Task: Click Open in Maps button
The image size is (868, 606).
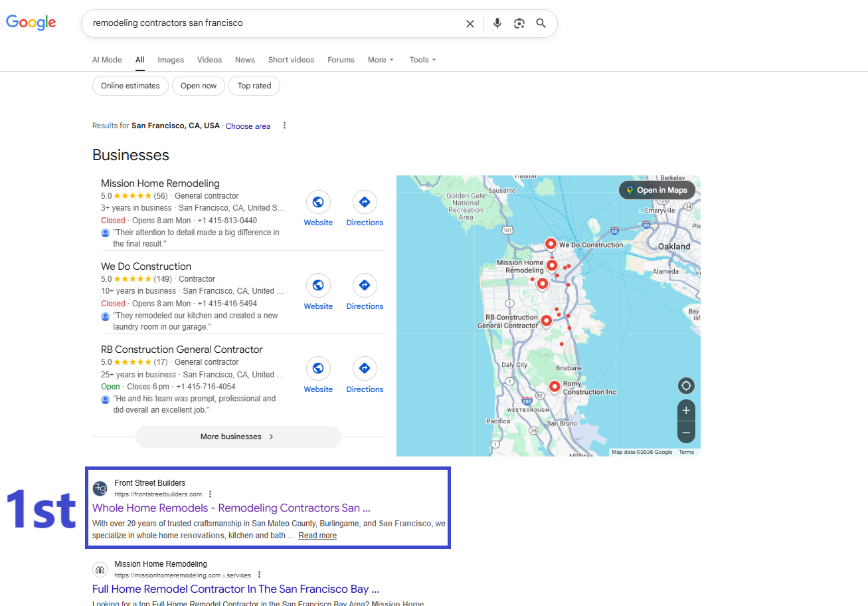Action: (x=657, y=190)
